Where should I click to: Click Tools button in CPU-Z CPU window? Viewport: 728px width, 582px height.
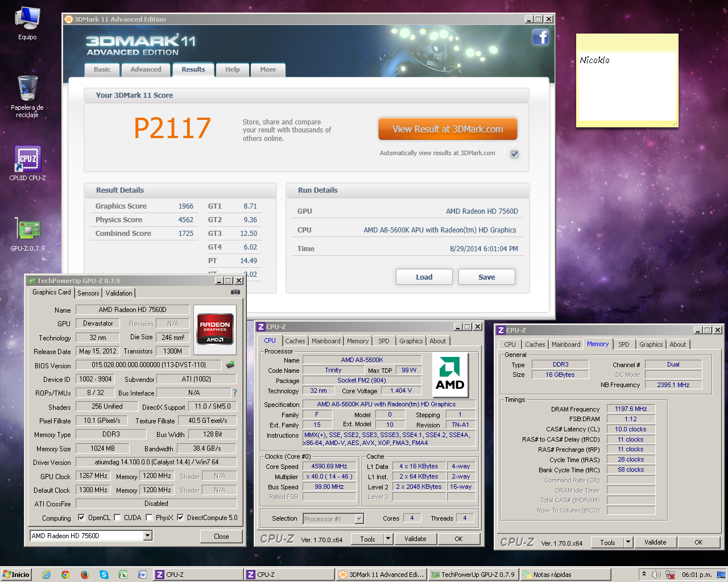click(367, 539)
